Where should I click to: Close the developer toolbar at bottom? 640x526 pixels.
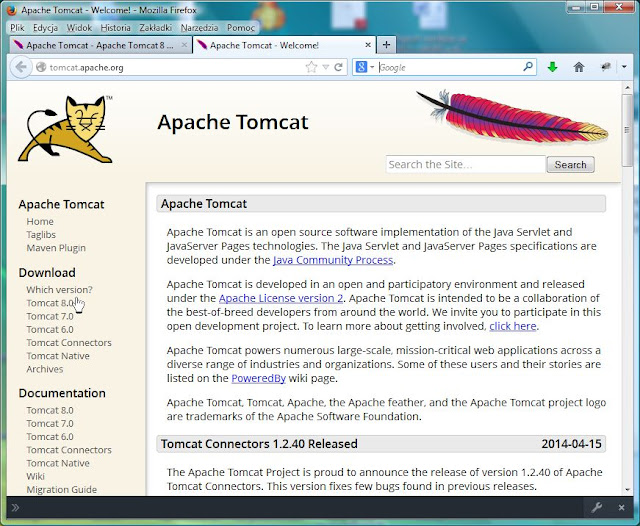pyautogui.click(x=621, y=507)
